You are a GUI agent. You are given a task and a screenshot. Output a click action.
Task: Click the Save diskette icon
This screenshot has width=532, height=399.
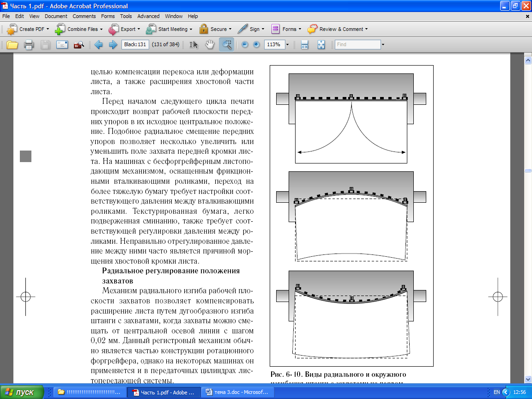(x=45, y=44)
